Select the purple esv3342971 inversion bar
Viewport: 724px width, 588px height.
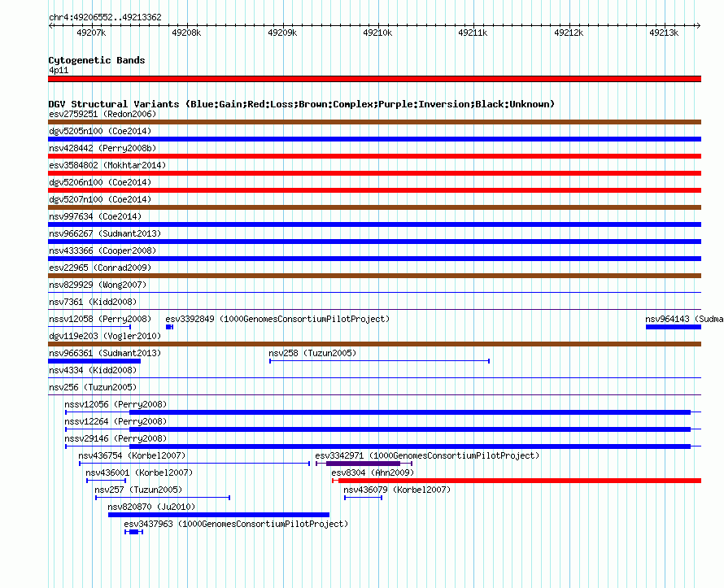(x=363, y=464)
